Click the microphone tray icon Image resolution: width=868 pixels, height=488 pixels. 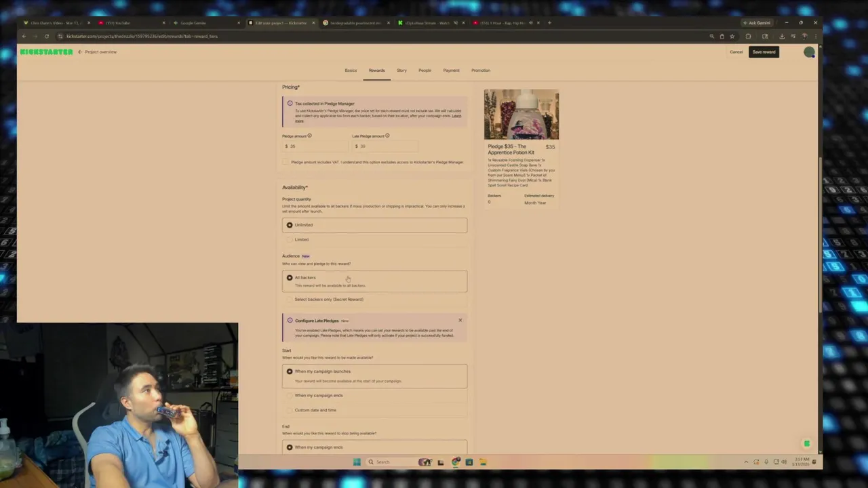coord(766,462)
